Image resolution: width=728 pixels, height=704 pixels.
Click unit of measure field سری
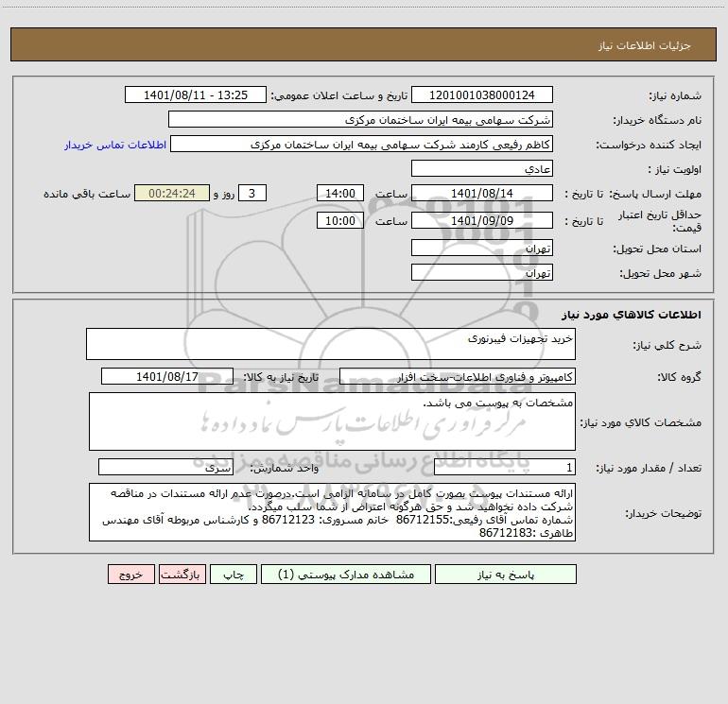[x=165, y=468]
